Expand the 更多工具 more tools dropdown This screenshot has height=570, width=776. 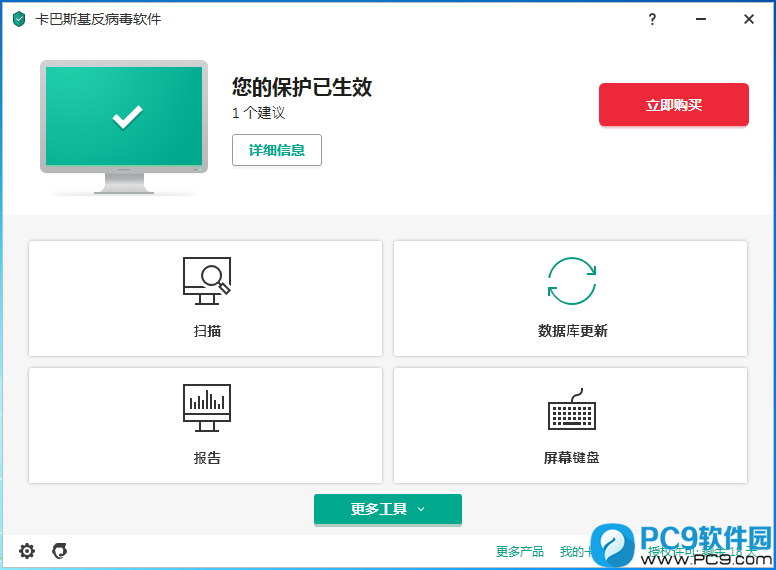pyautogui.click(x=388, y=509)
